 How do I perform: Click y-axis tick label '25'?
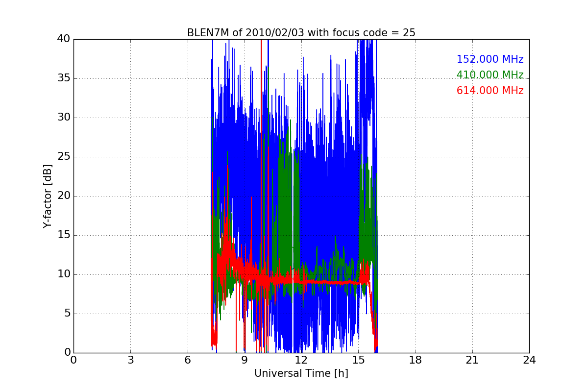point(64,157)
